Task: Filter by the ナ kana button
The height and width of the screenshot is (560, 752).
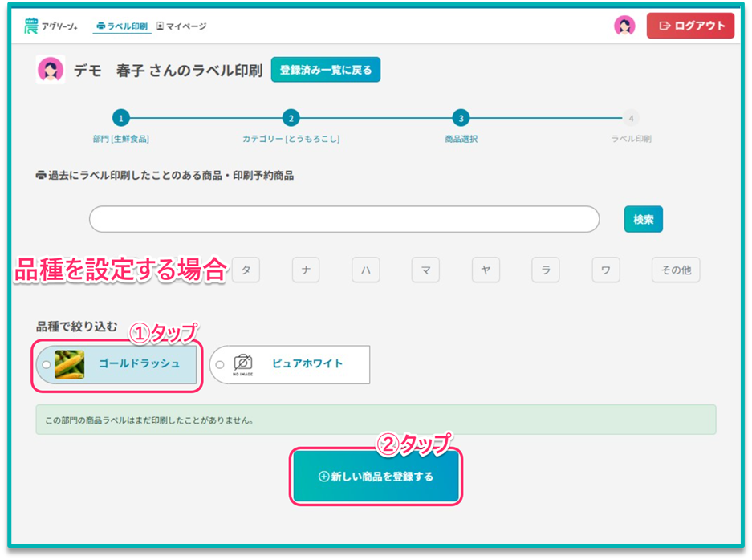Action: [x=306, y=270]
